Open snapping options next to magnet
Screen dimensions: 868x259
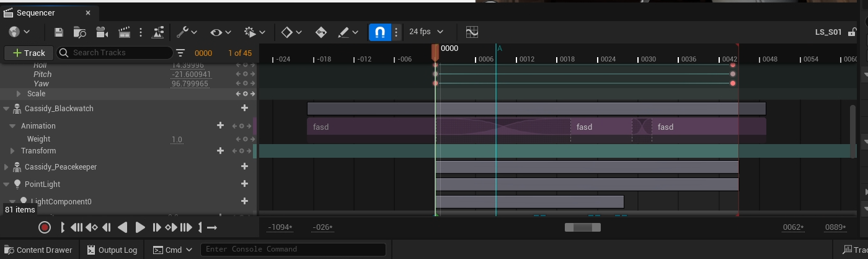396,32
